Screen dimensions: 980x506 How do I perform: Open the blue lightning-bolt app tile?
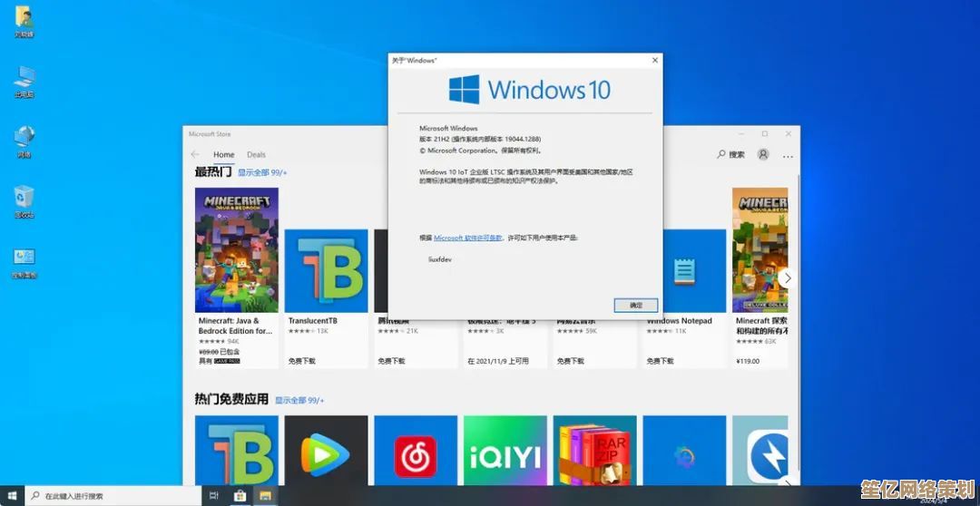[x=760, y=451]
